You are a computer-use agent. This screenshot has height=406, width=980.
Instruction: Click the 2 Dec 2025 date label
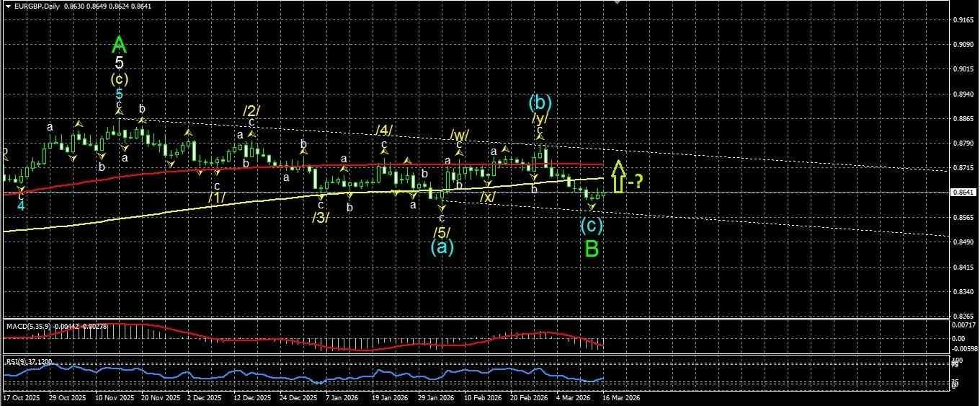(x=204, y=397)
